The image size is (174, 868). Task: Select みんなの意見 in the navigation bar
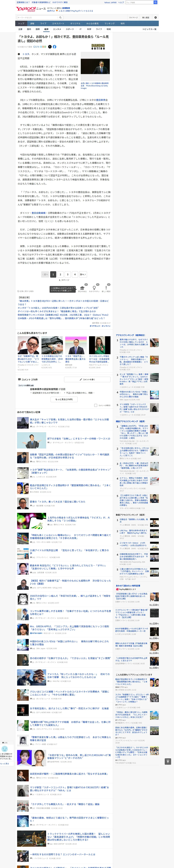93,24
